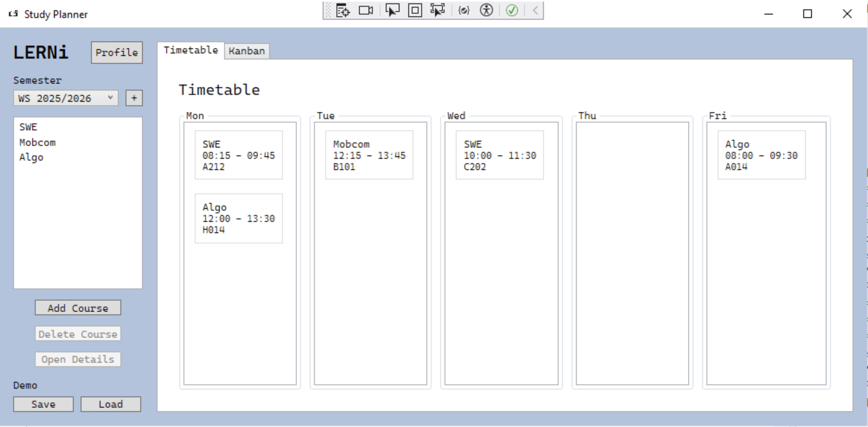Open the semester dropdown WS 2025/2026
Viewport: 868px width, 427px height.
click(x=65, y=98)
